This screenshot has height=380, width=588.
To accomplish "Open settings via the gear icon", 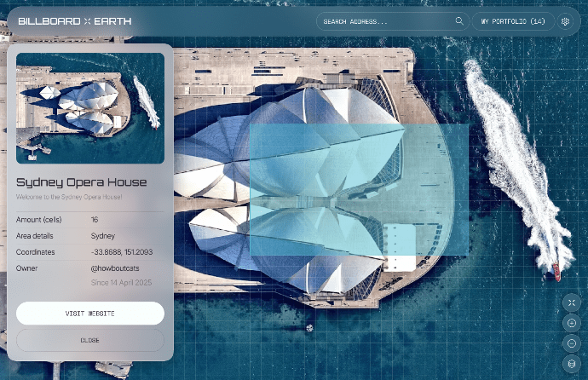I will pos(565,21).
